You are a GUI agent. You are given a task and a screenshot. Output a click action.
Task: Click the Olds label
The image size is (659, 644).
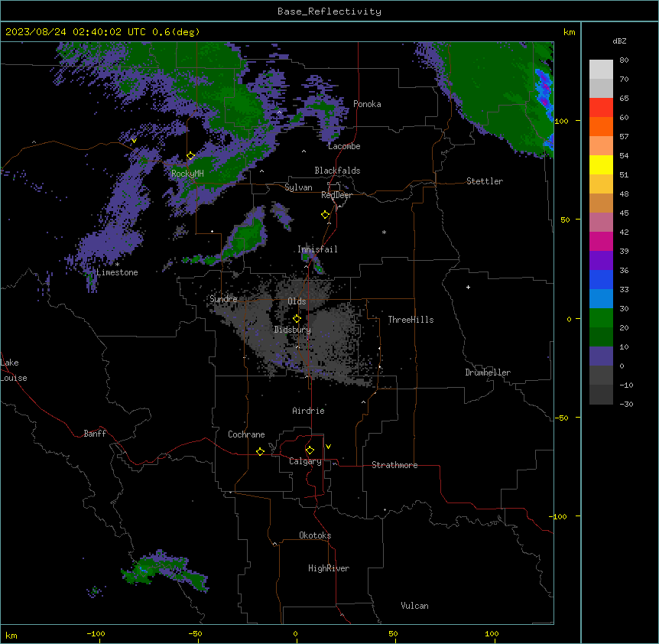297,301
